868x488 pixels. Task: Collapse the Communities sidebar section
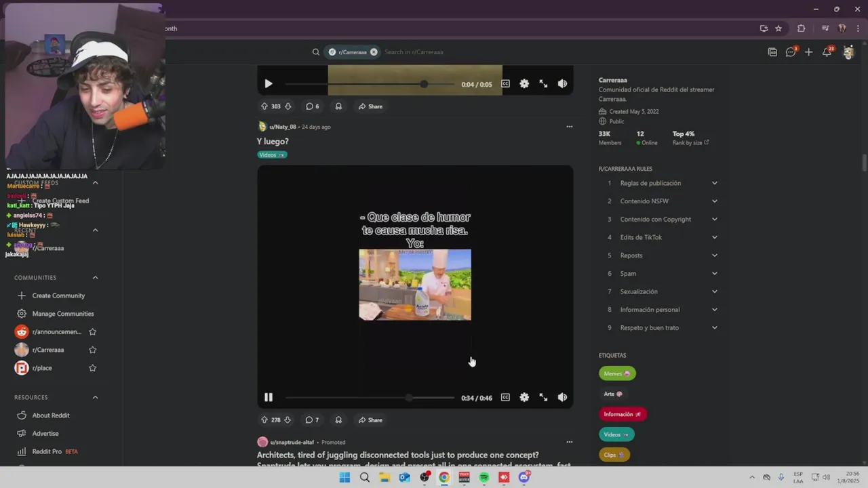click(95, 278)
